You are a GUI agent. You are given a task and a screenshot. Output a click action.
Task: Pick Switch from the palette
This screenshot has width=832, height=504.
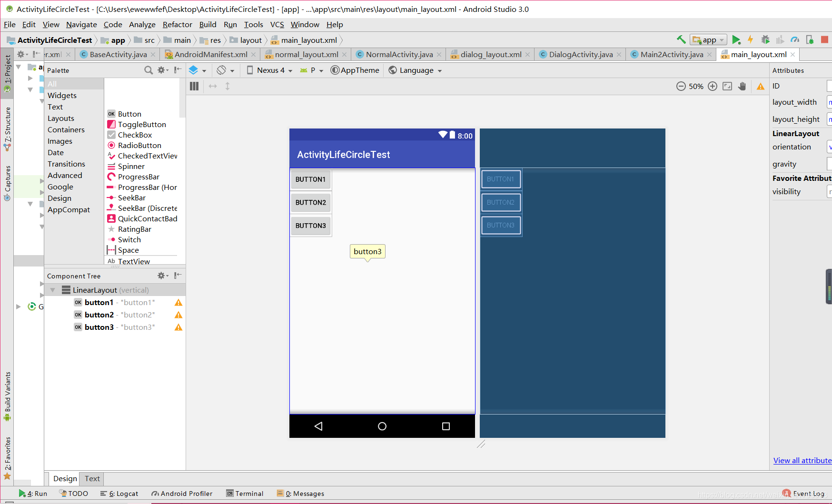(x=129, y=240)
